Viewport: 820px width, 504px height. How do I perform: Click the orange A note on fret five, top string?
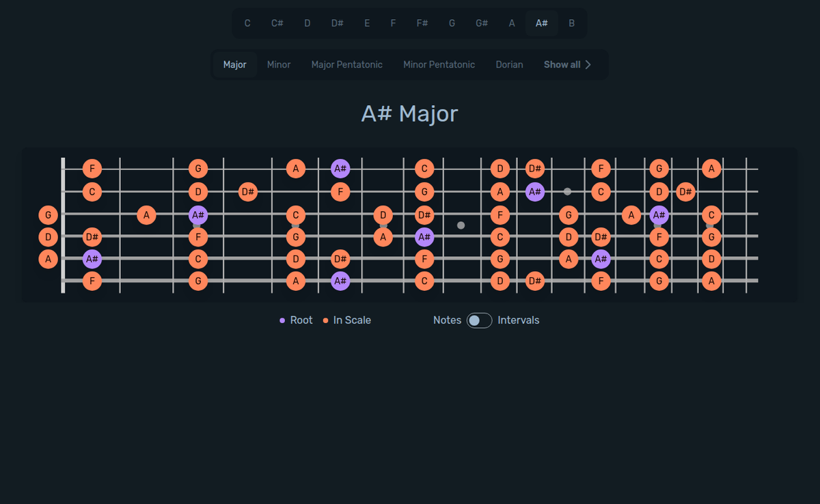(296, 168)
